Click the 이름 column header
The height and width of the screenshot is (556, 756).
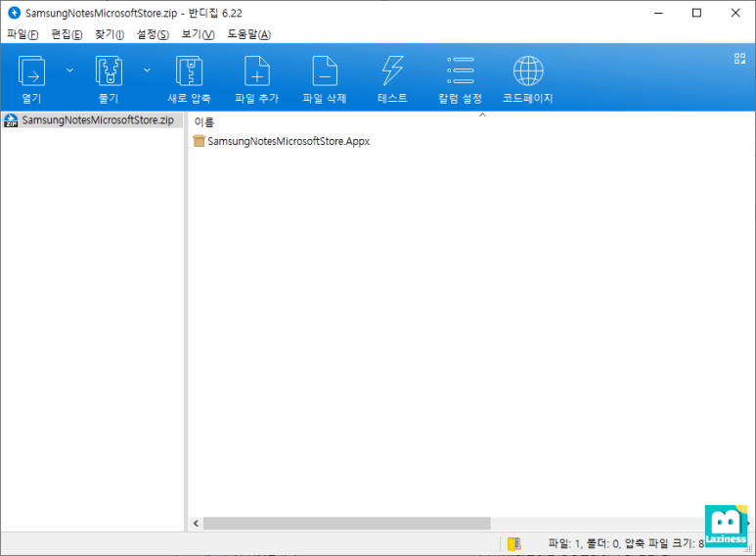(204, 122)
